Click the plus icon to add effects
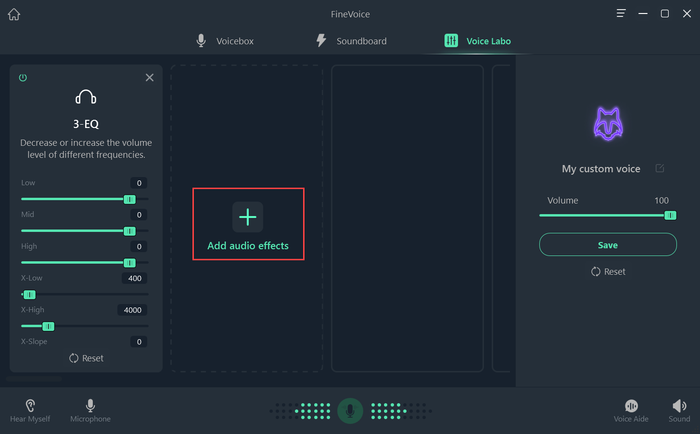Screen dimensions: 700x434 (x=248, y=217)
